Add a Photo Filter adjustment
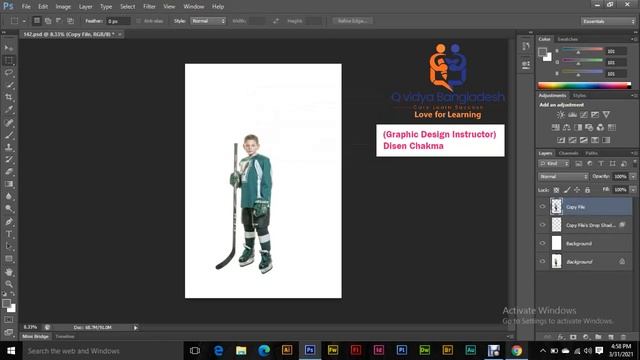This screenshot has width=640, height=360. click(x=589, y=127)
